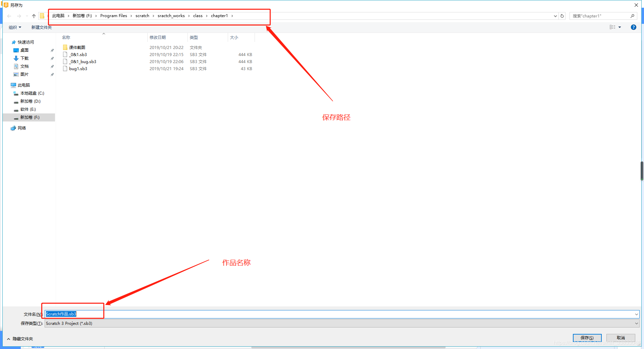Viewport: 644px width, 349px height.
Task: Open help question mark icon
Action: 633,27
